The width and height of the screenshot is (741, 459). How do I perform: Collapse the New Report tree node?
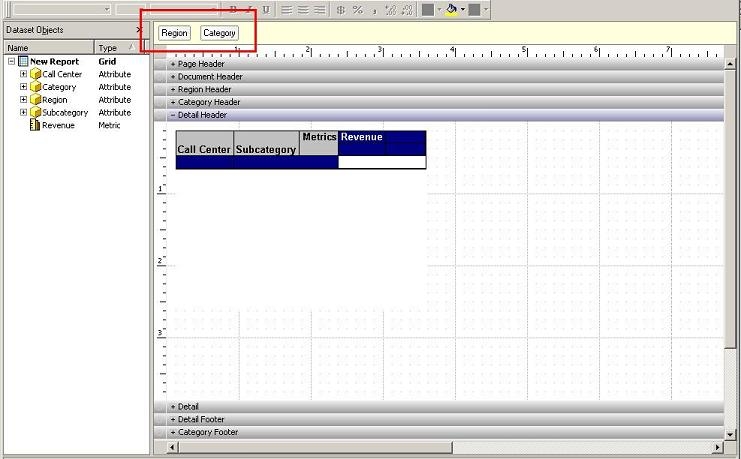pos(11,62)
